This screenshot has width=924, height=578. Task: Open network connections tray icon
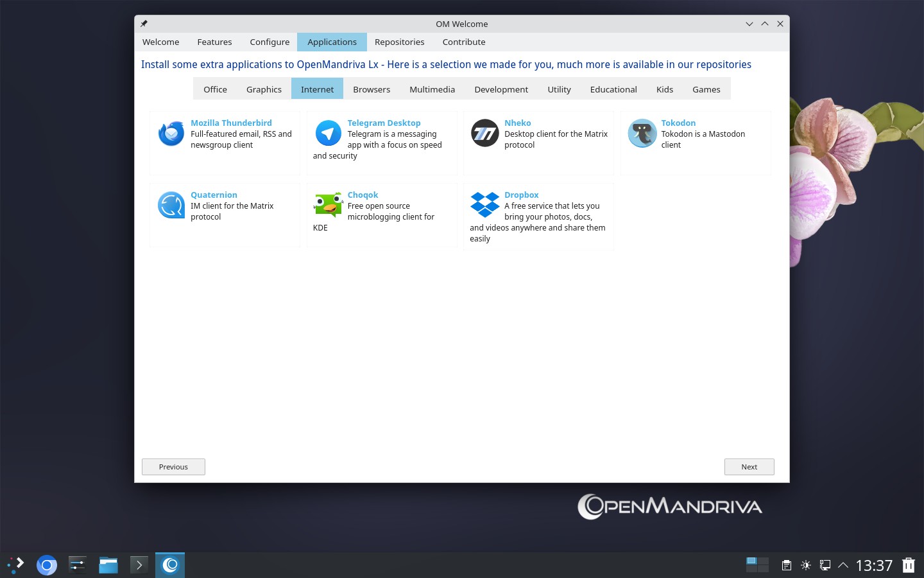coord(825,565)
